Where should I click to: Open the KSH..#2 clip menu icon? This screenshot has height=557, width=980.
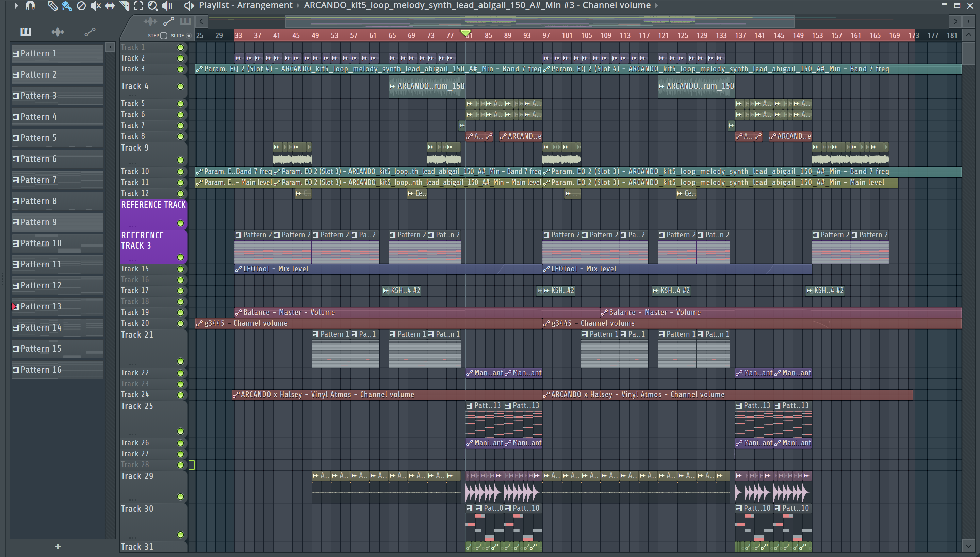tap(546, 291)
